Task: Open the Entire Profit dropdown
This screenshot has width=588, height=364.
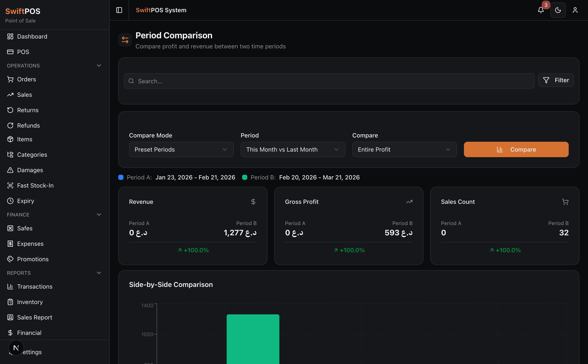Action: pyautogui.click(x=404, y=149)
